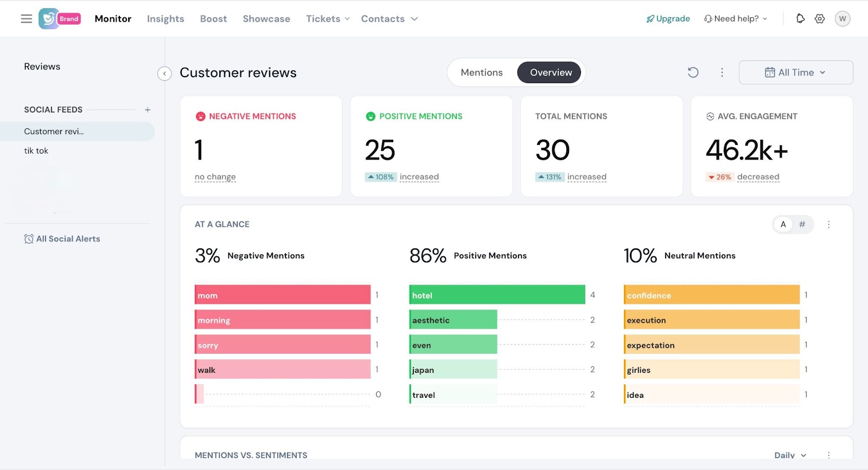Click the user avatar W

(x=842, y=19)
